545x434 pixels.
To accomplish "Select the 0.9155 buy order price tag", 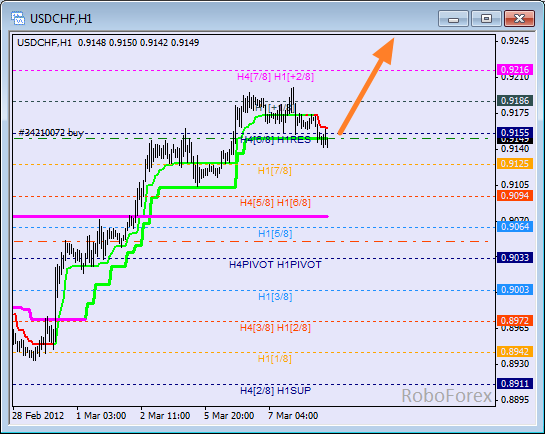I will 515,132.
